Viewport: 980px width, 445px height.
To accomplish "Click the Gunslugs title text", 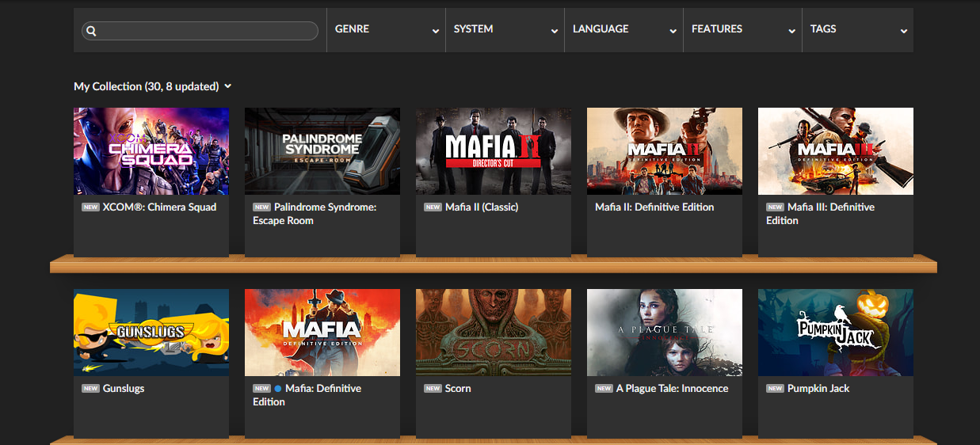I will click(x=124, y=389).
